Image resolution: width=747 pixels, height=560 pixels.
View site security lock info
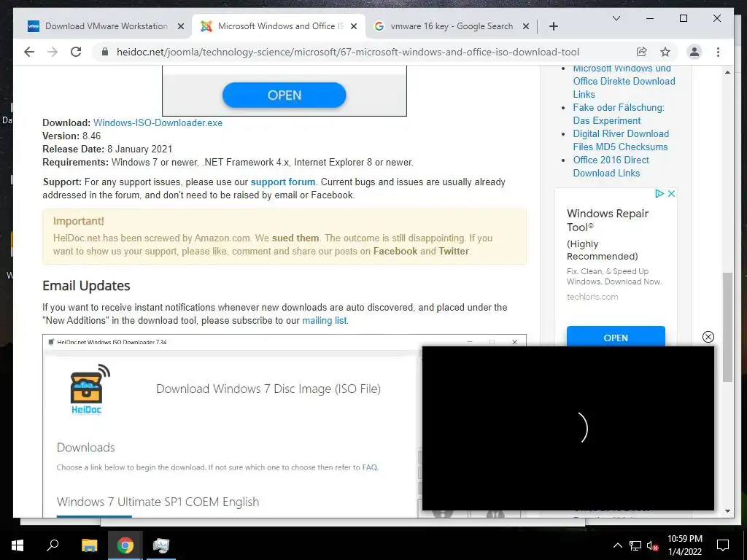coord(105,52)
